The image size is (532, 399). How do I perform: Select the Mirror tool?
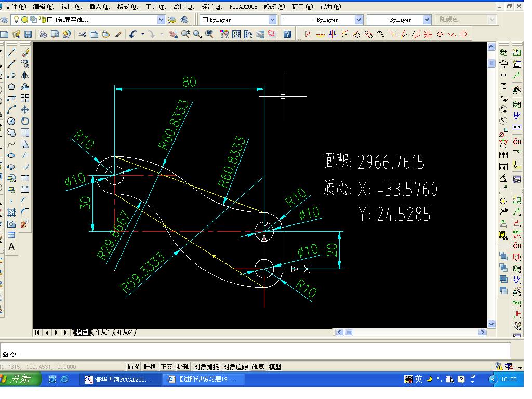tap(25, 75)
